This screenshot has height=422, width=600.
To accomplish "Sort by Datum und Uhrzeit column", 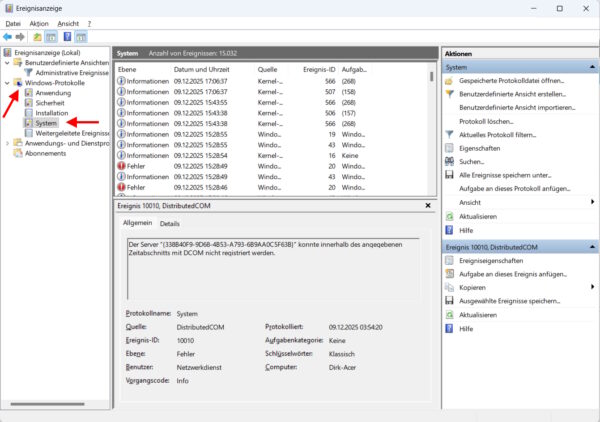I will pos(202,69).
